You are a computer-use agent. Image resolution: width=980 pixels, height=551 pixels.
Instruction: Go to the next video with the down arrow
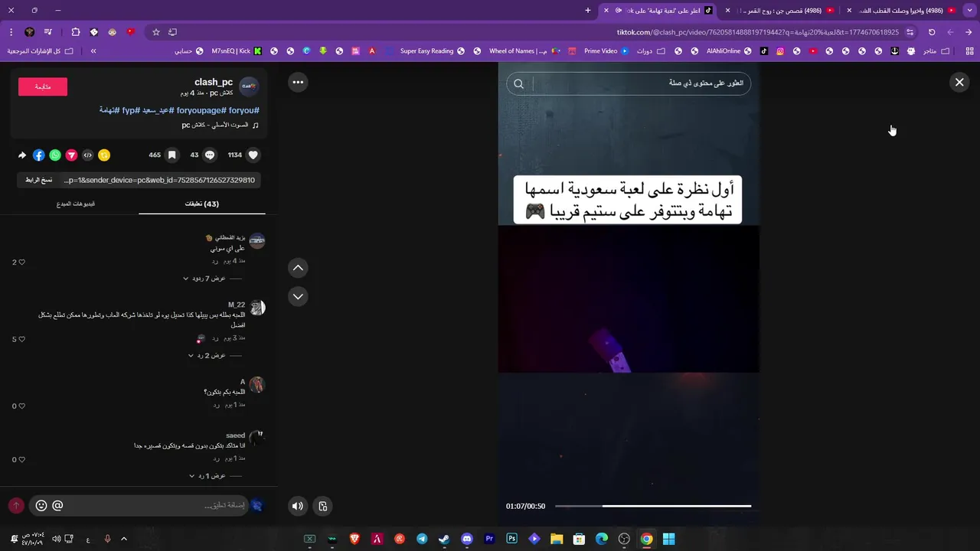pos(298,296)
